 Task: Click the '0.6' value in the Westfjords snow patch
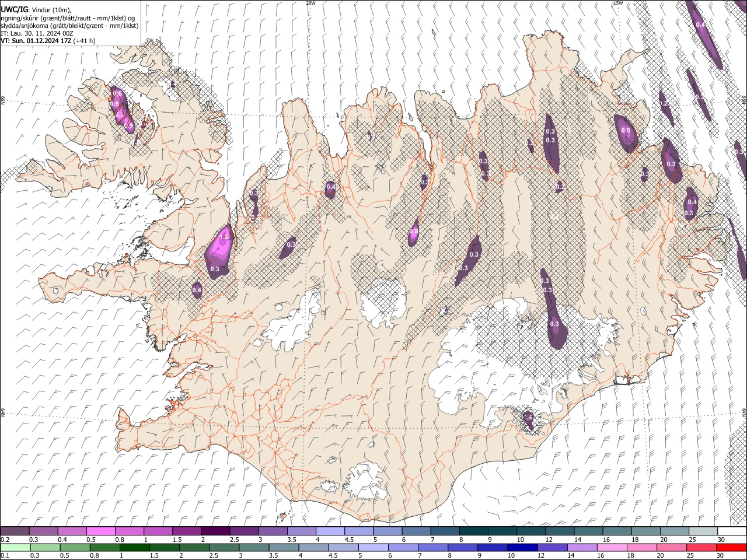[117, 93]
